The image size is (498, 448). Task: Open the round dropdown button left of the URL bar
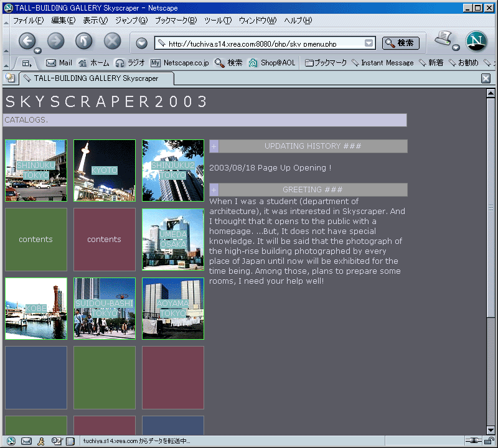(142, 43)
